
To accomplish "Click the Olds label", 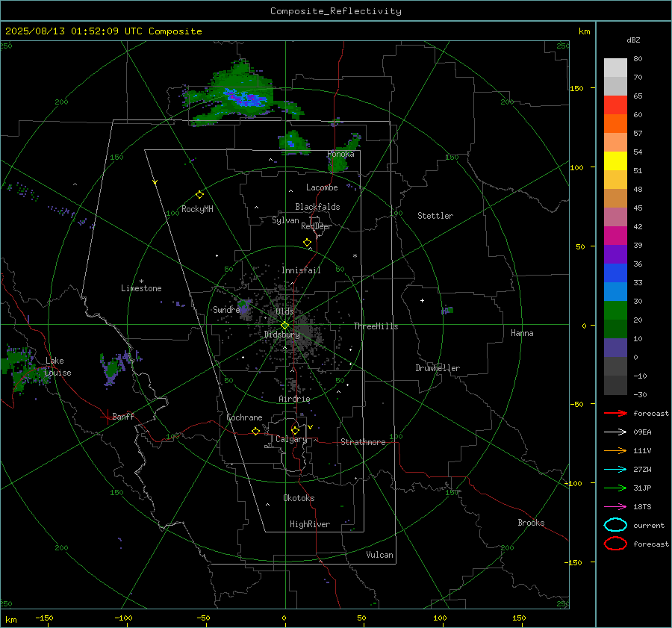I will pyautogui.click(x=284, y=311).
